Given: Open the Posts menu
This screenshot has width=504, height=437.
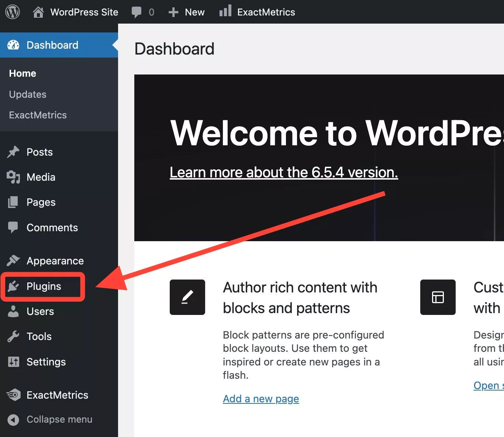Looking at the screenshot, I should click(39, 152).
